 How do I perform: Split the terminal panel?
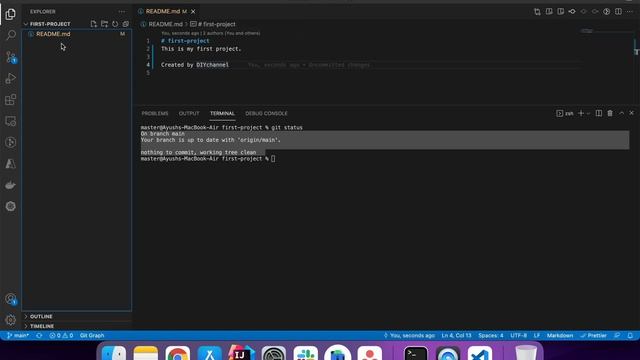click(599, 113)
